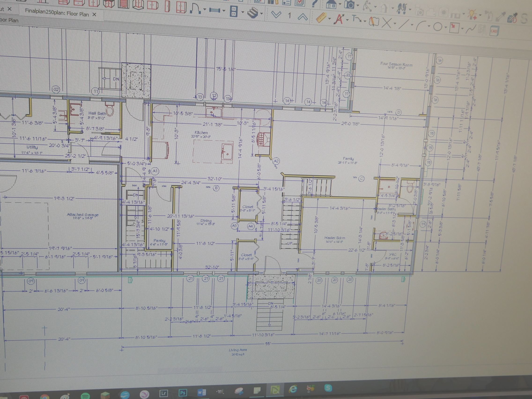Expand the Railing tool dropdown arrow

(x=224, y=11)
